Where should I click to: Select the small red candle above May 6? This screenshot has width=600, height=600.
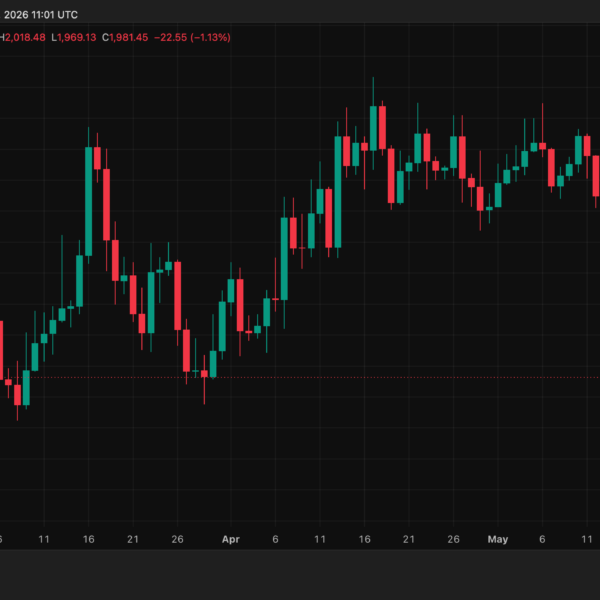[543, 146]
